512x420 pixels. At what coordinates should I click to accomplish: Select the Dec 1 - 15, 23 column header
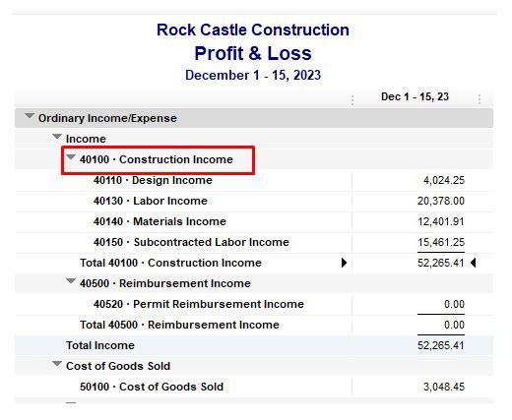(x=415, y=96)
